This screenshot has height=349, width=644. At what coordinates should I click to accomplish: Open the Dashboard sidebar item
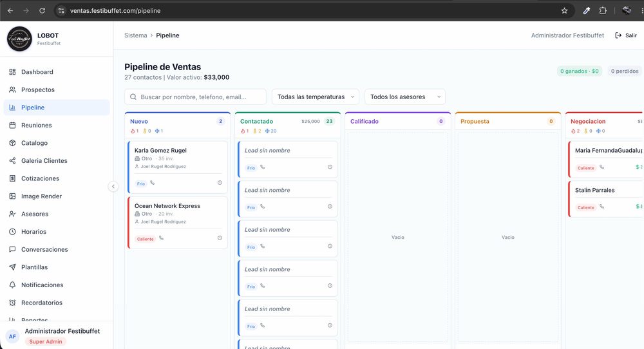[x=57, y=72]
